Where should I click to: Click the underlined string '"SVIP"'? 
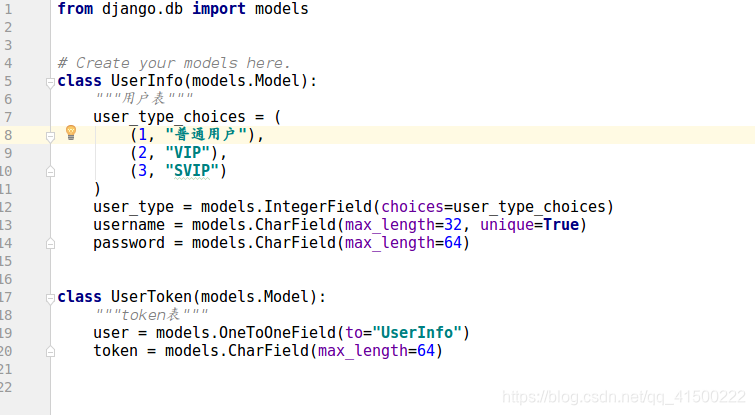pos(192,170)
